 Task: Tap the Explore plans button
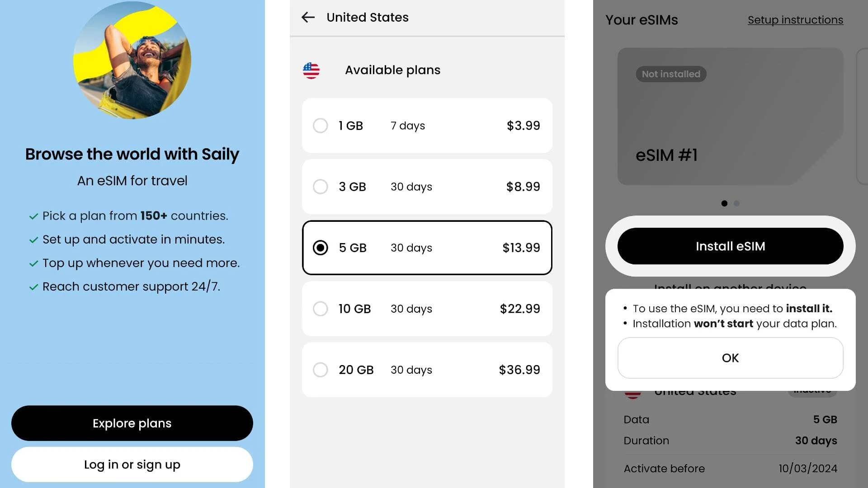click(x=132, y=423)
